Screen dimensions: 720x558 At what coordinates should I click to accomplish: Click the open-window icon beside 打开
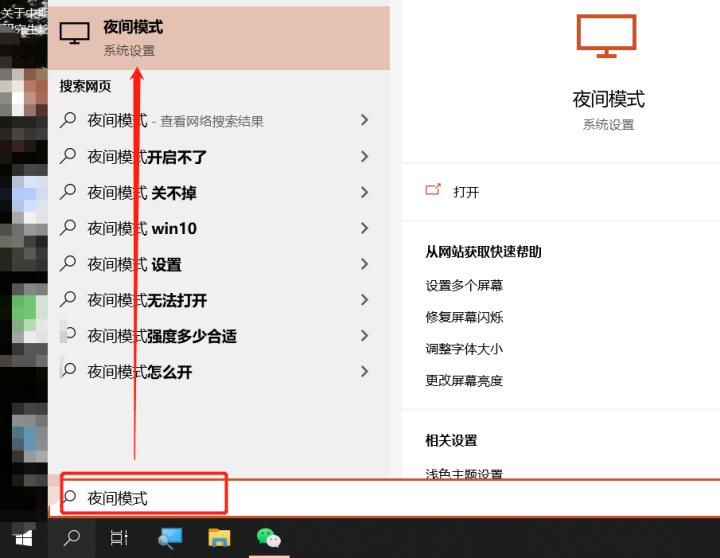pos(433,190)
